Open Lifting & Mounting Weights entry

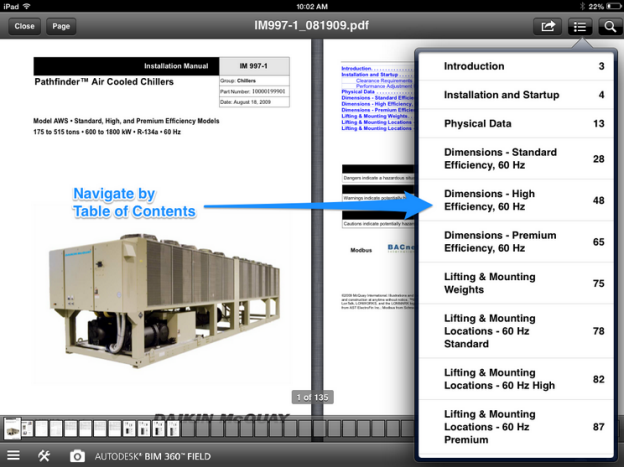516,283
